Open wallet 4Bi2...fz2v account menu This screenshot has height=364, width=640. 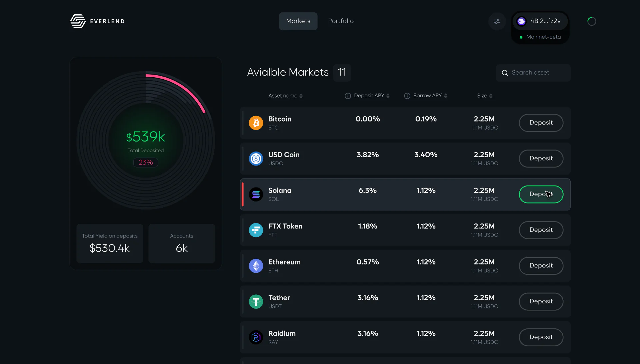coord(540,21)
